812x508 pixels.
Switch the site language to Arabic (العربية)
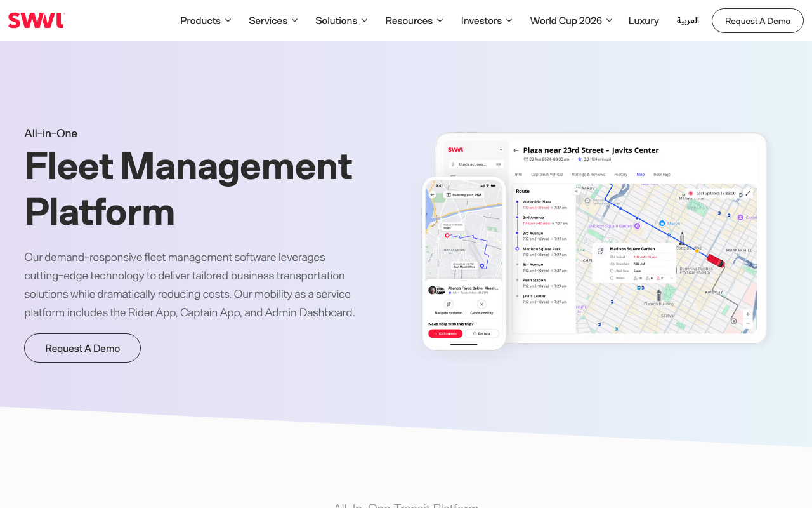click(x=688, y=20)
